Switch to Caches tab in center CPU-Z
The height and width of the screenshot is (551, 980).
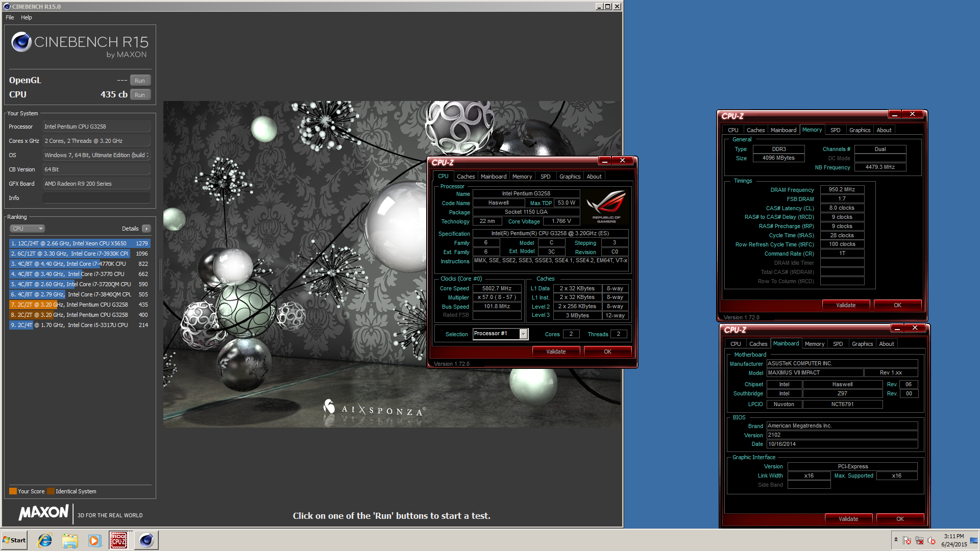(x=465, y=177)
